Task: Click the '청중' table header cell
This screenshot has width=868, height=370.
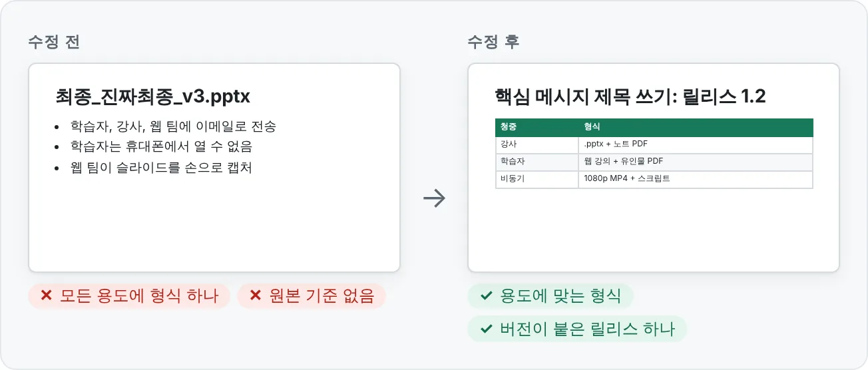Action: (537, 128)
